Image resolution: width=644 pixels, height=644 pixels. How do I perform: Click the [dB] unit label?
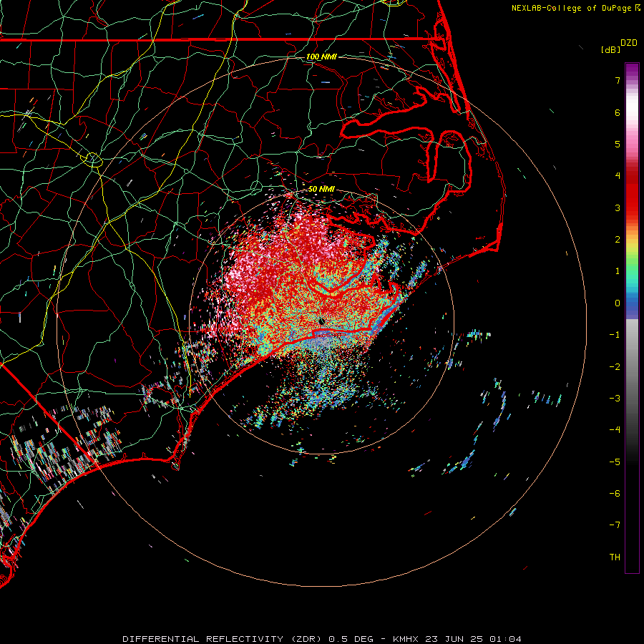click(610, 49)
